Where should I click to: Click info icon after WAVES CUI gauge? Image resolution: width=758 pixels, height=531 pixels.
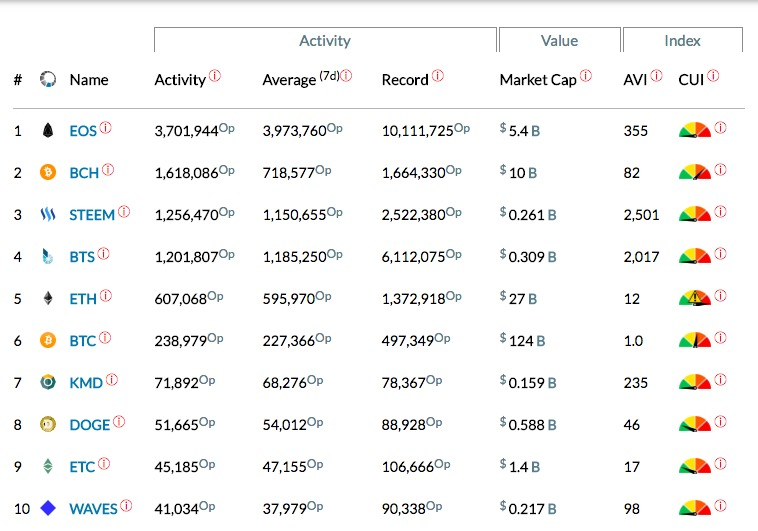720,506
